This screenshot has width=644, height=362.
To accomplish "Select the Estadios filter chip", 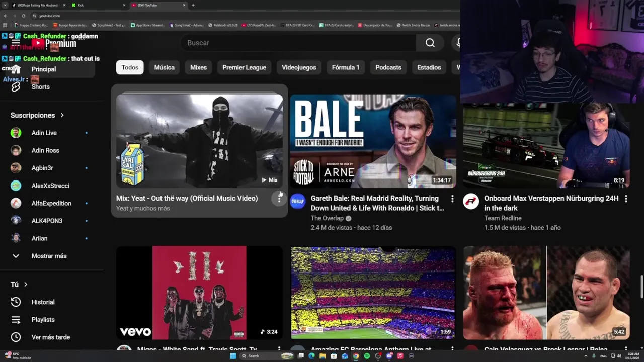I will tap(429, 67).
